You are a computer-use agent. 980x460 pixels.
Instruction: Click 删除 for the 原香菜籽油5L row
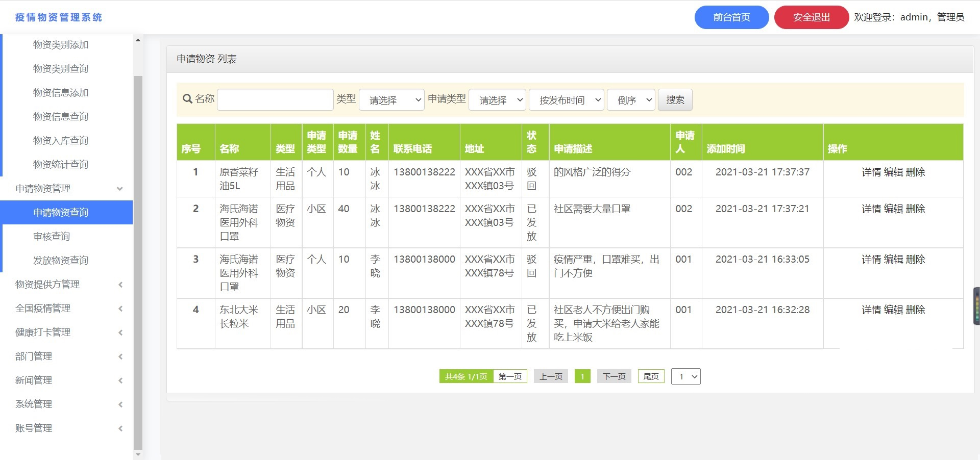[x=915, y=172]
